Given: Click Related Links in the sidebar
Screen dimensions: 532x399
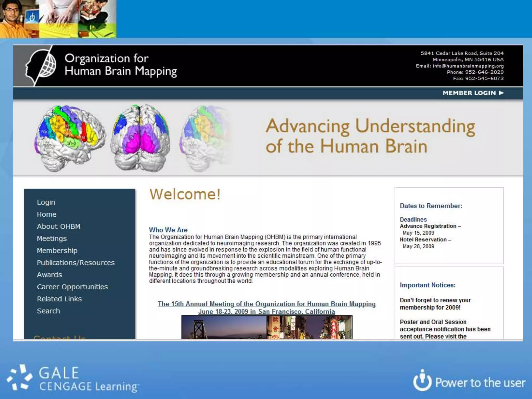Looking at the screenshot, I should [x=59, y=299].
